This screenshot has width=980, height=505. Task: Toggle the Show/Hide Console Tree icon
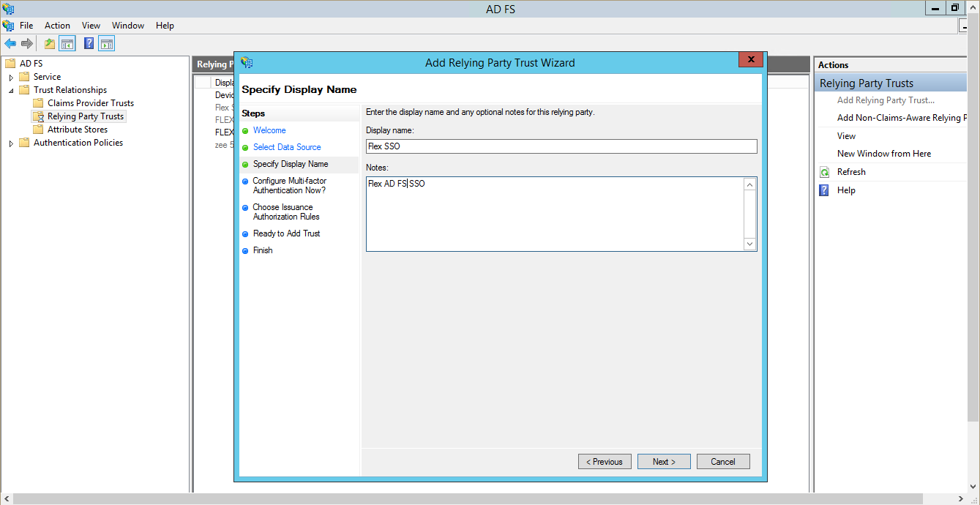pos(67,42)
